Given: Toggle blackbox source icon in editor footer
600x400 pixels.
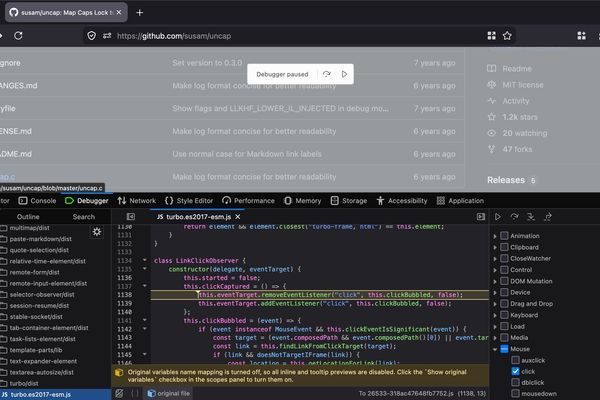Looking at the screenshot, I should pyautogui.click(x=119, y=393).
